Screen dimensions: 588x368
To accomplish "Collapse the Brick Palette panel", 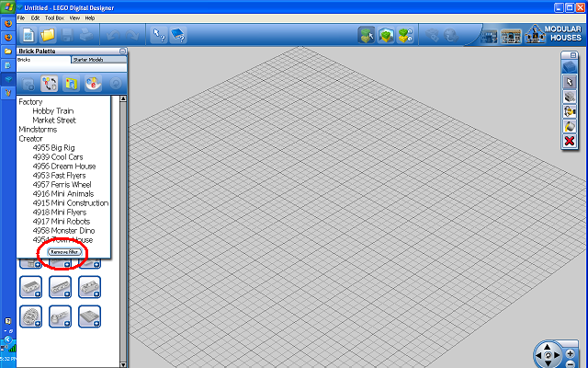I will 122,52.
